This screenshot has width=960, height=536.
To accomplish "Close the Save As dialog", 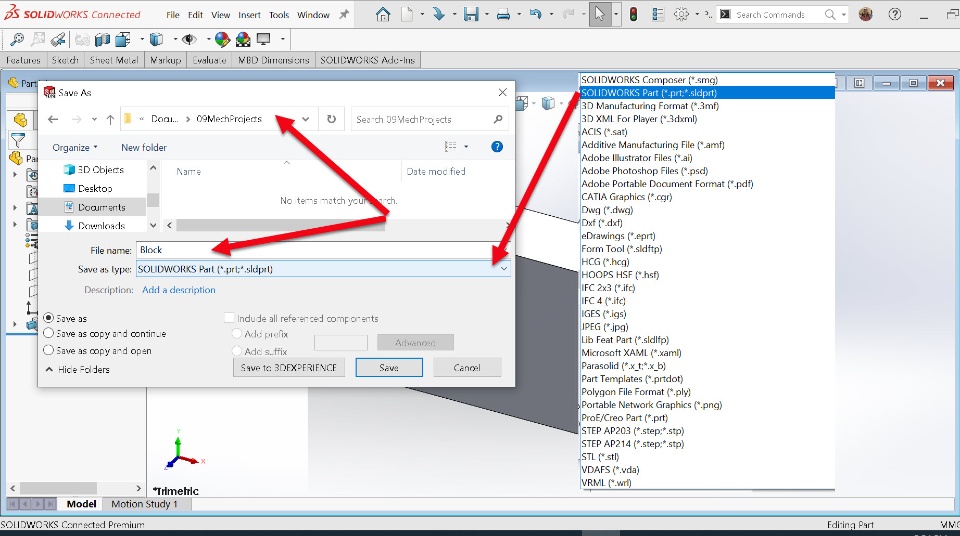I will coord(502,92).
